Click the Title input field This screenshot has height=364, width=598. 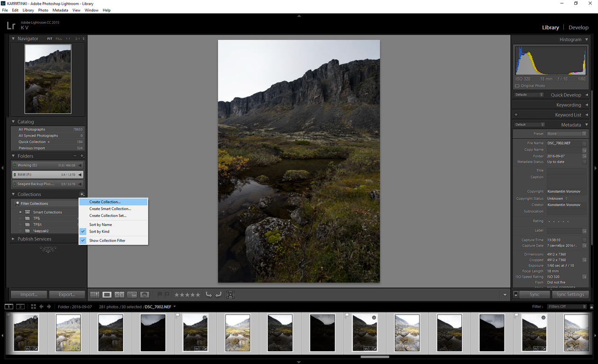point(567,170)
